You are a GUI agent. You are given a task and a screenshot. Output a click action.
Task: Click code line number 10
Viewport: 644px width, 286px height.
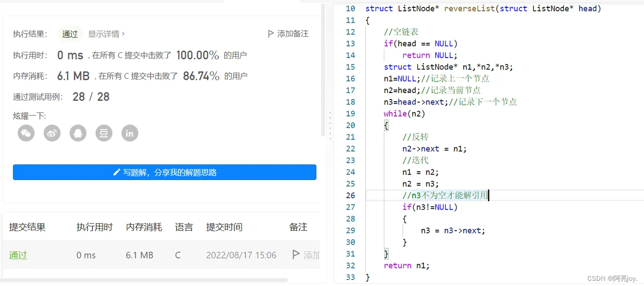tap(350, 8)
